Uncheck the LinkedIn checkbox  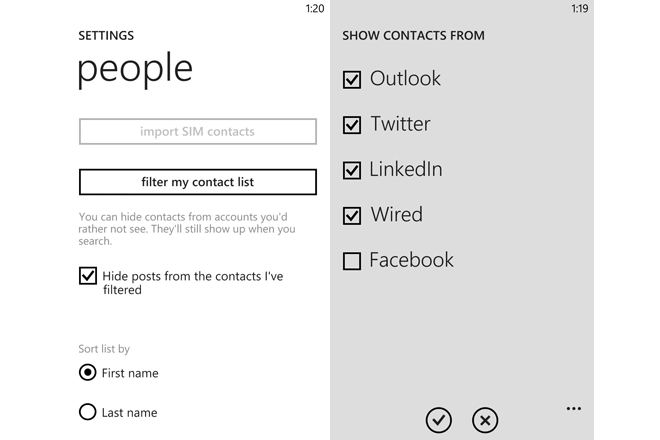pyautogui.click(x=352, y=171)
